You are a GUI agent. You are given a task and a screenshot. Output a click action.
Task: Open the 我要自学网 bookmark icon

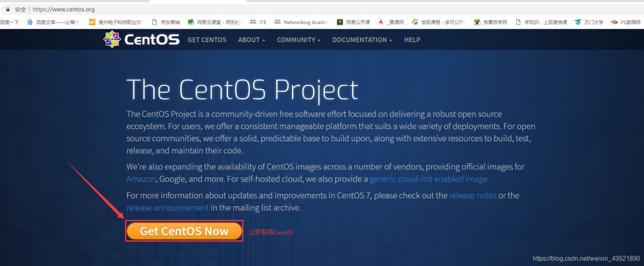coord(477,22)
